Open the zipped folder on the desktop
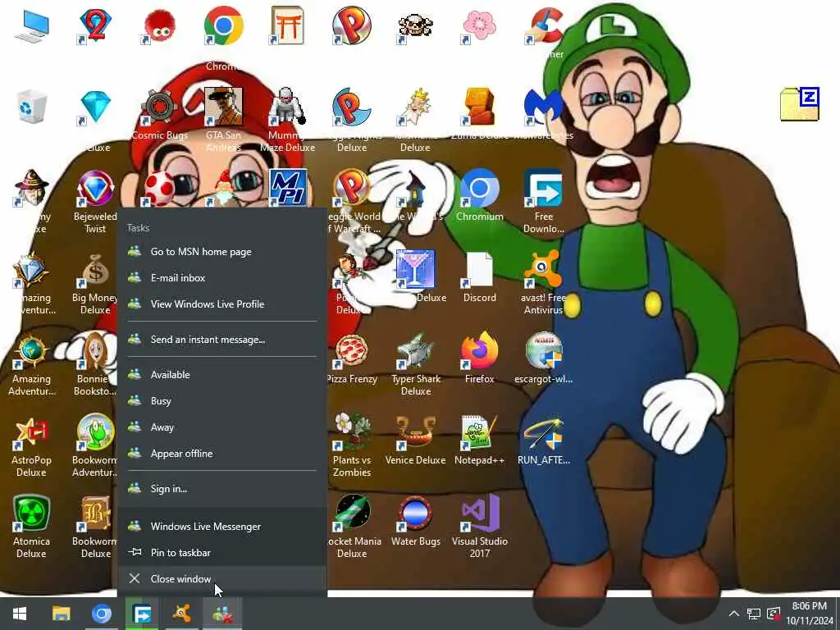840x630 pixels. 800,104
